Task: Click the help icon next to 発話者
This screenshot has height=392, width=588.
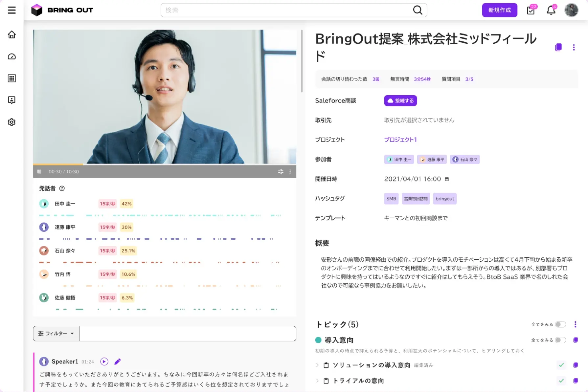Action: pyautogui.click(x=62, y=188)
